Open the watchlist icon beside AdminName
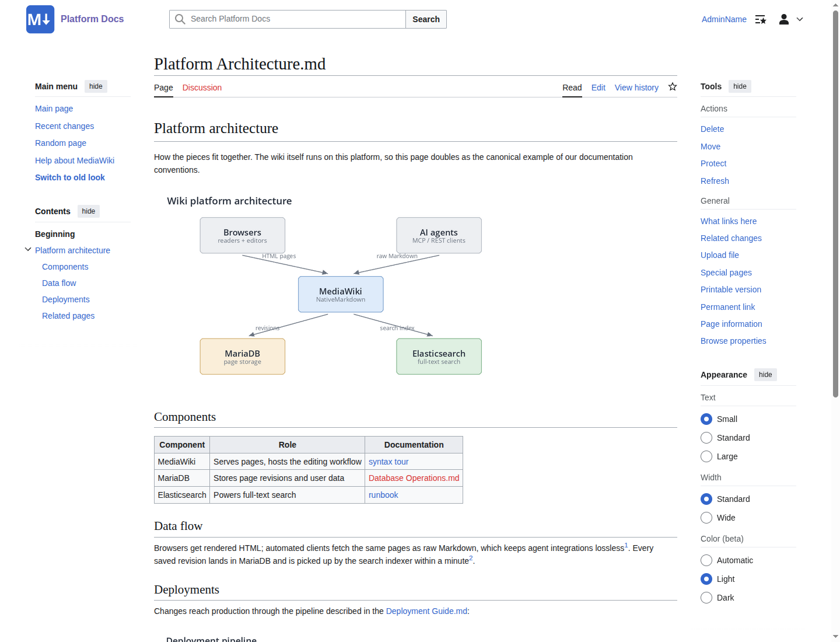840x642 pixels. coord(761,20)
